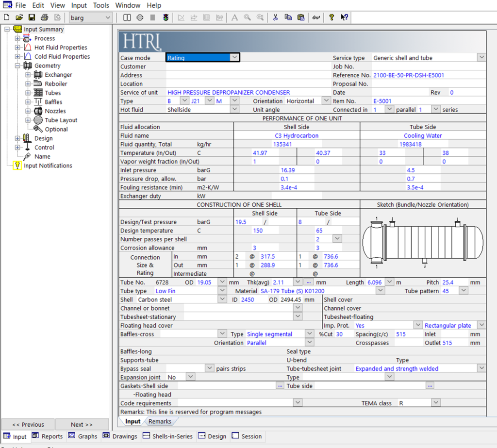Open the Tools menu
This screenshot has width=497, height=448.
pos(101,5)
